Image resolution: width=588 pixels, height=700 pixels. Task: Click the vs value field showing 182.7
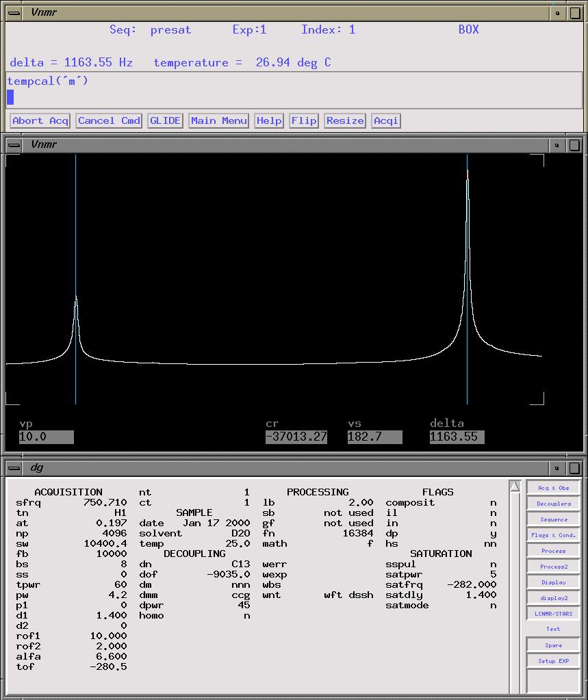(x=374, y=437)
